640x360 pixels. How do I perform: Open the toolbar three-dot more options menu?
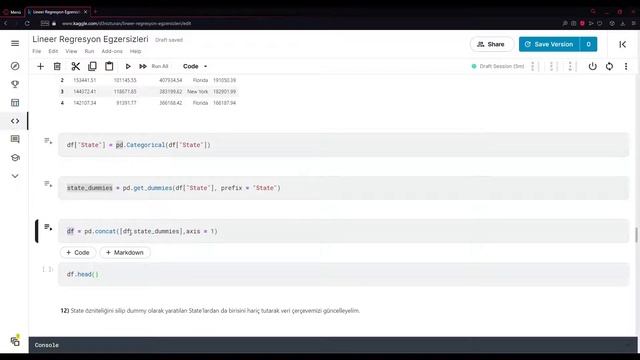pos(626,66)
